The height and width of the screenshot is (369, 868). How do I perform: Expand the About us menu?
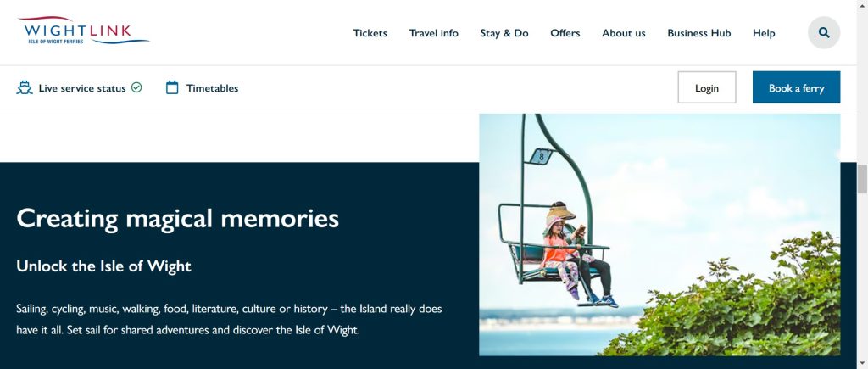click(x=623, y=33)
